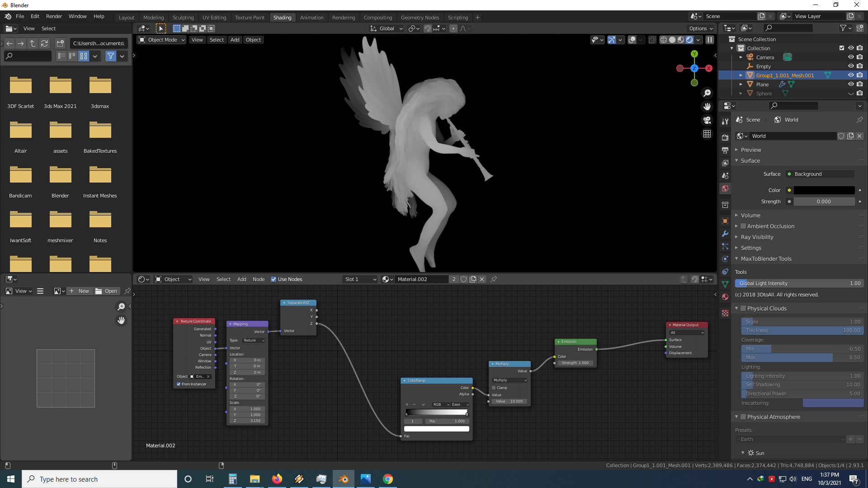Select solid viewport shading
The height and width of the screenshot is (488, 868).
point(672,40)
